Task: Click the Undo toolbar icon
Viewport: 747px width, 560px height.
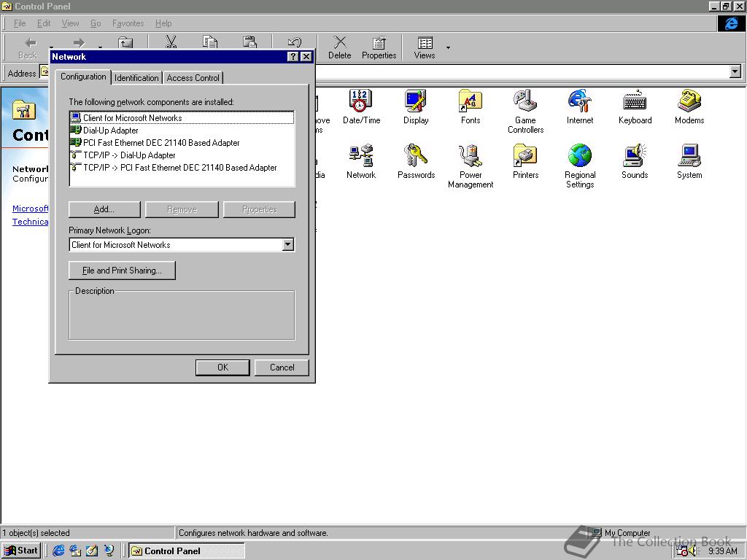Action: click(x=295, y=43)
